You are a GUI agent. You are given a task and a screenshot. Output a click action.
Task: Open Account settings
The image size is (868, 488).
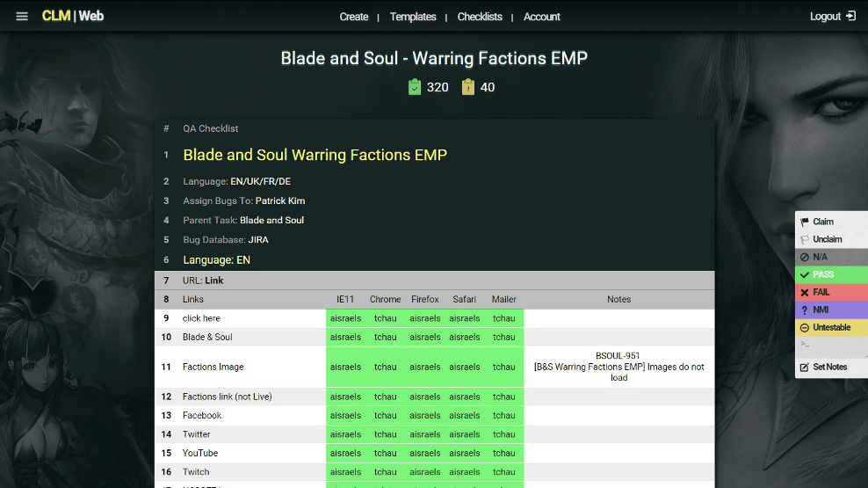pos(542,17)
